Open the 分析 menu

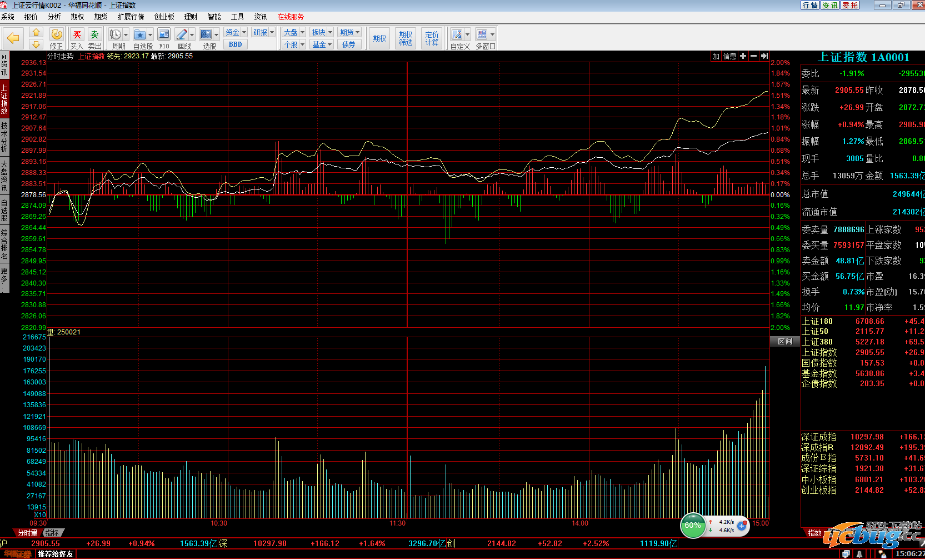tap(54, 17)
